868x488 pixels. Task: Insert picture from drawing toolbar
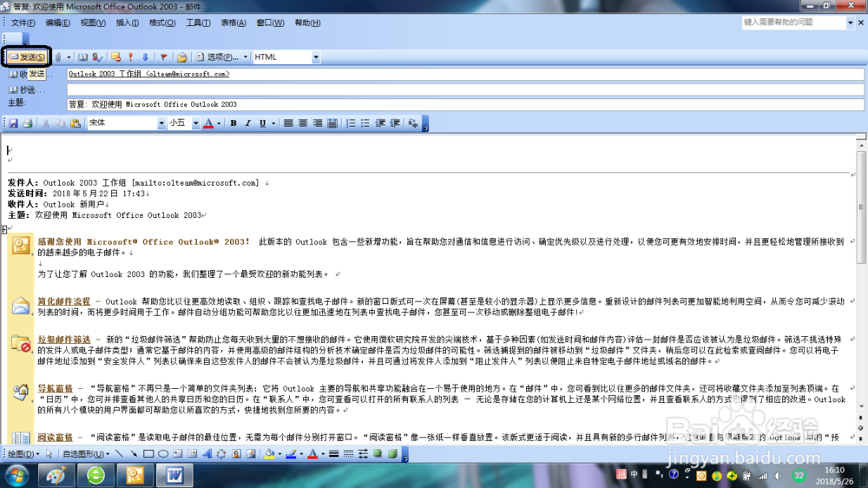(251, 454)
